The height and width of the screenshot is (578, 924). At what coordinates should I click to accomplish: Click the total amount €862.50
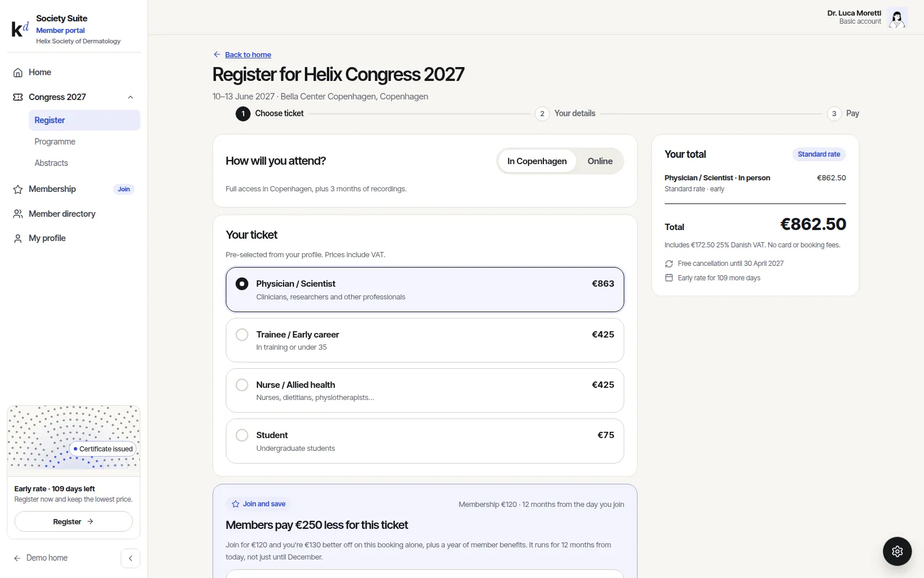(x=813, y=224)
